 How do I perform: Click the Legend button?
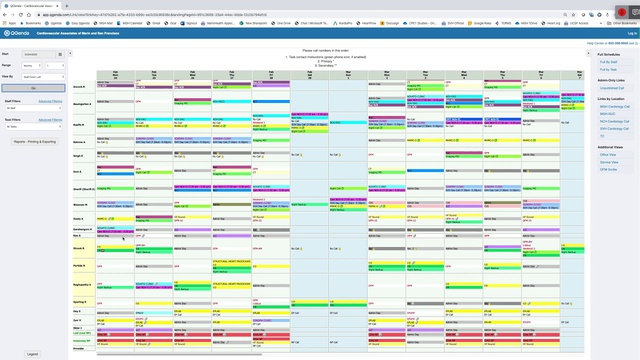coord(32,354)
